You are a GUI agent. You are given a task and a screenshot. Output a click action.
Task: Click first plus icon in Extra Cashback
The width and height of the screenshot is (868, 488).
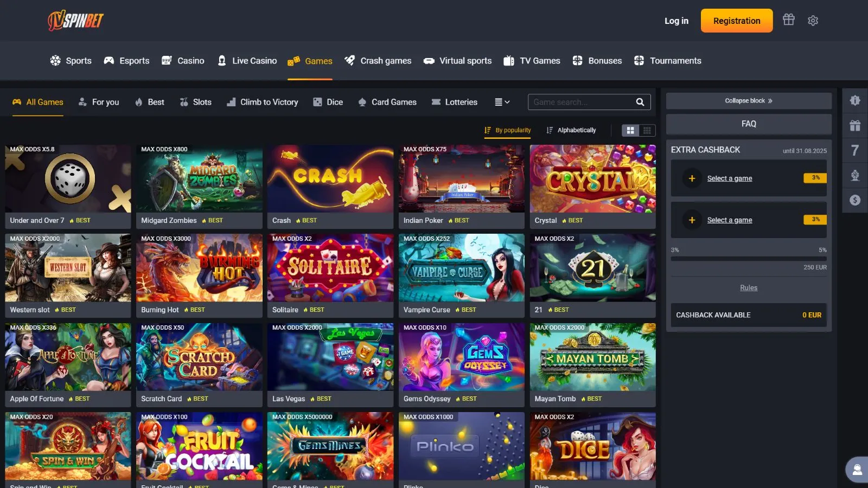click(692, 178)
